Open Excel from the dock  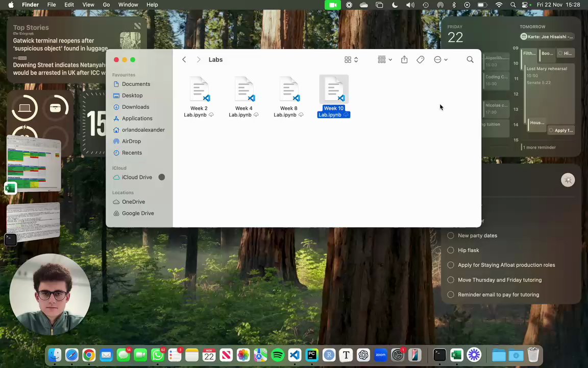(x=457, y=355)
